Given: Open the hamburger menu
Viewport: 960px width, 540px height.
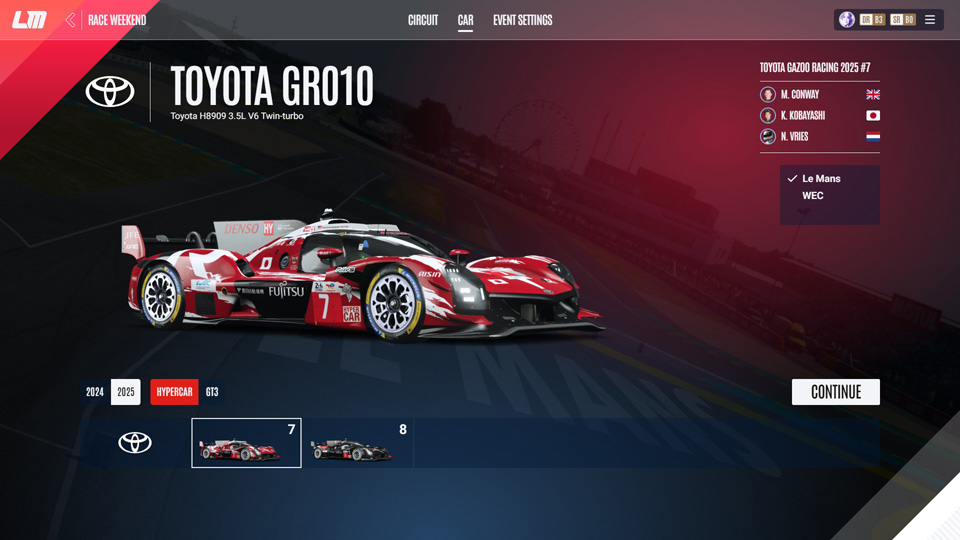Looking at the screenshot, I should (930, 20).
